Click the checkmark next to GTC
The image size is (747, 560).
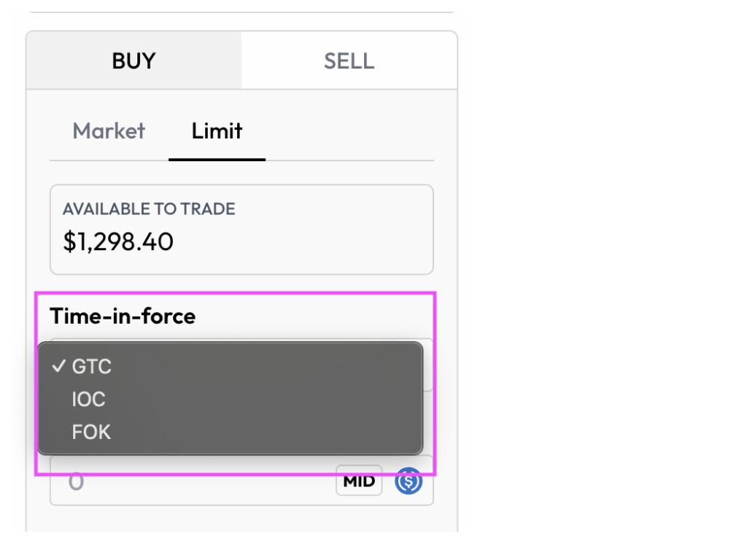pos(59,366)
